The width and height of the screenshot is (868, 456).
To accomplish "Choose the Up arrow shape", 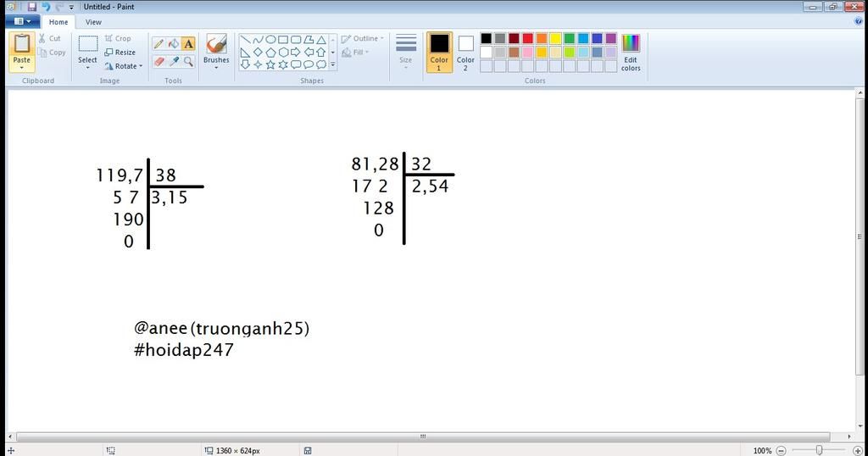I will [321, 53].
